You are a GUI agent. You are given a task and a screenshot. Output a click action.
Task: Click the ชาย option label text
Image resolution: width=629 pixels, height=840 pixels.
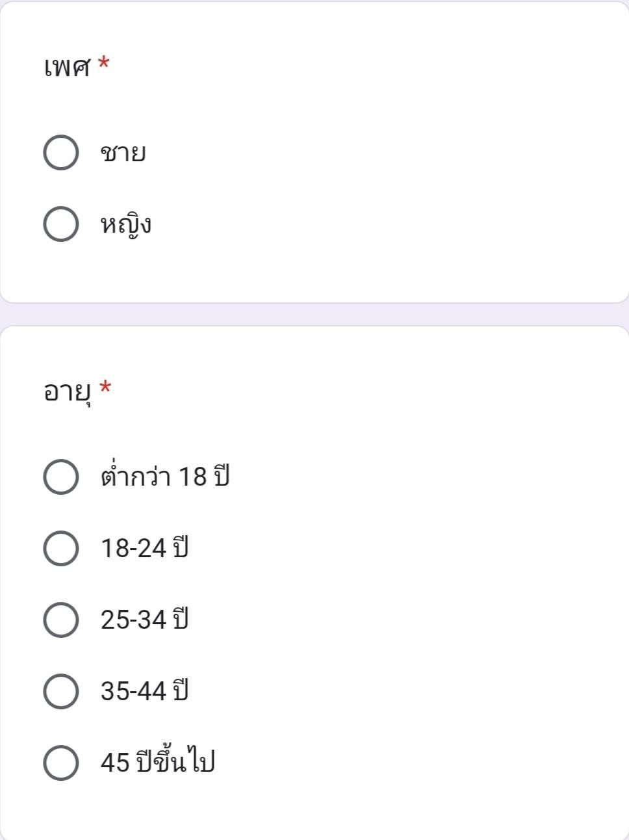[123, 153]
